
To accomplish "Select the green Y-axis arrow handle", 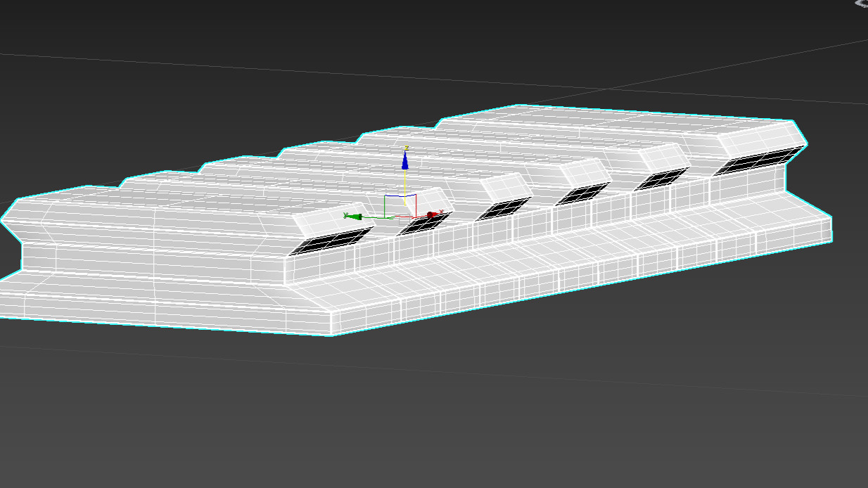I will (x=353, y=217).
